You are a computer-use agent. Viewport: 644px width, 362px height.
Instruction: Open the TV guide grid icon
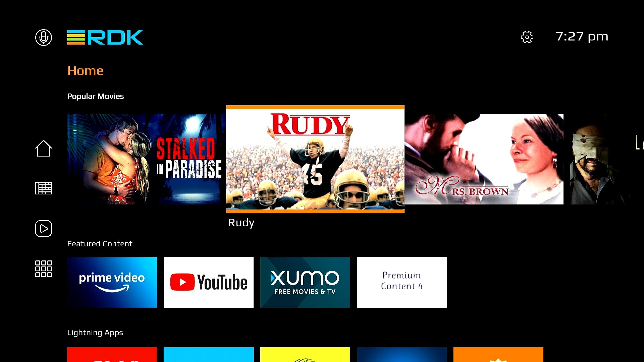point(44,188)
